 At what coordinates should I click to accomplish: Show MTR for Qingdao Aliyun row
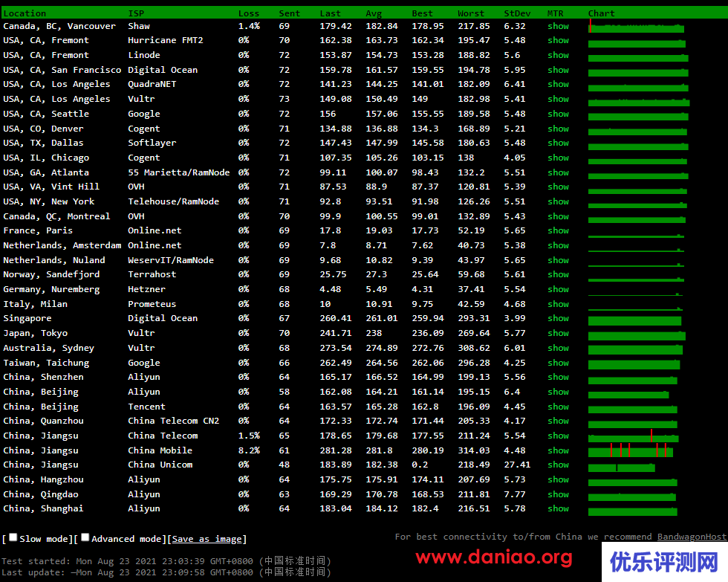(558, 494)
